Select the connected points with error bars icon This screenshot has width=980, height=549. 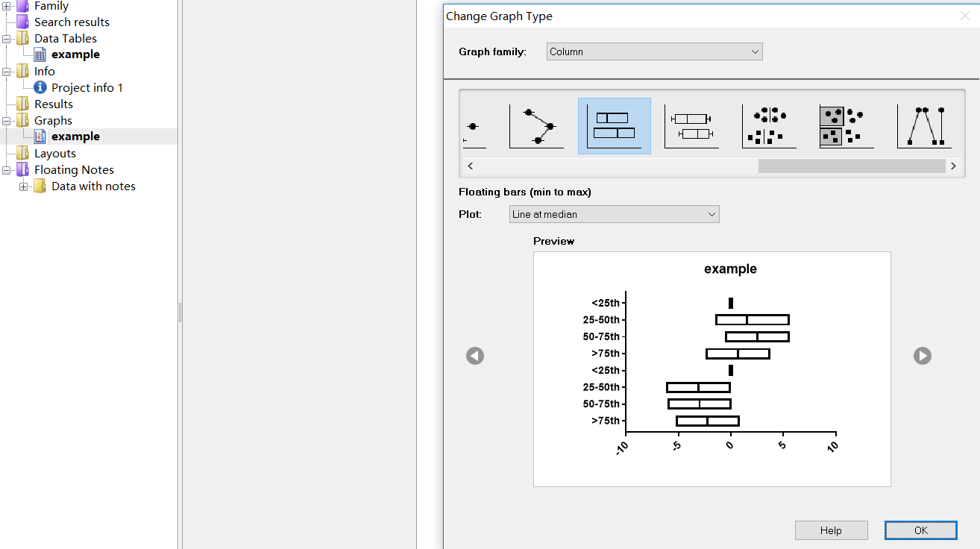pyautogui.click(x=536, y=126)
